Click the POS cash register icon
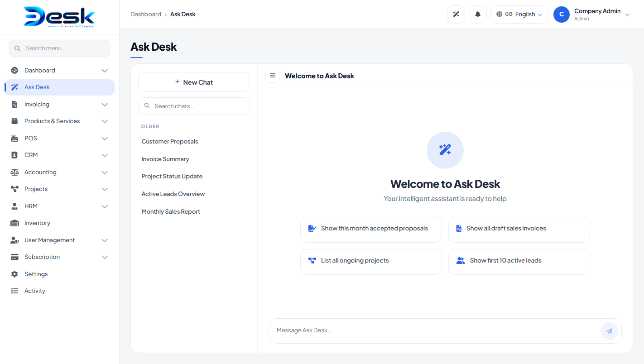The height and width of the screenshot is (364, 644). pos(14,138)
